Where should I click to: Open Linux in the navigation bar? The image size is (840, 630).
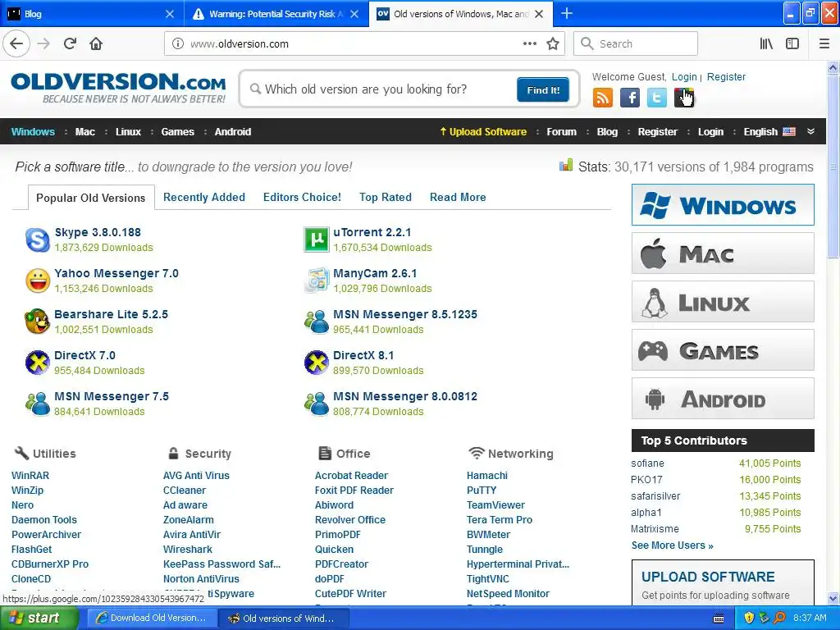129,132
